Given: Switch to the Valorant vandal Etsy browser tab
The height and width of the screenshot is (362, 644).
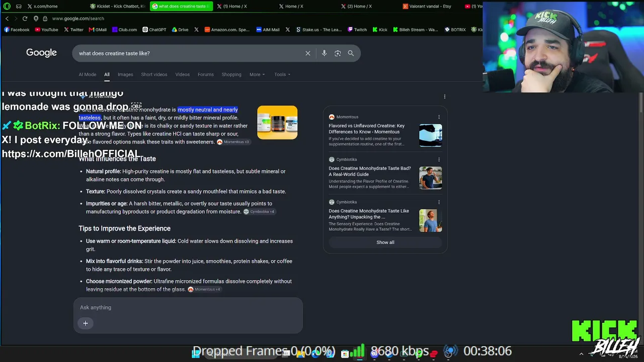Looking at the screenshot, I should (x=431, y=6).
